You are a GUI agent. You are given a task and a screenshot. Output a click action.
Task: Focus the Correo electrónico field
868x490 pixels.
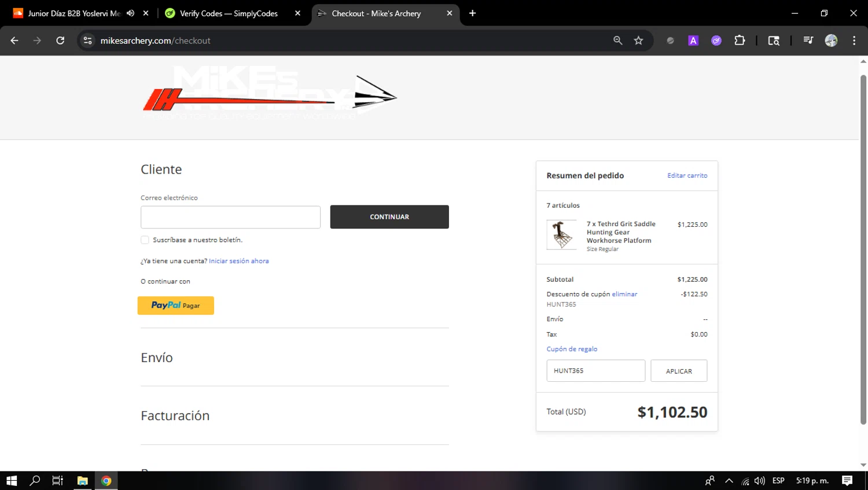click(x=230, y=217)
